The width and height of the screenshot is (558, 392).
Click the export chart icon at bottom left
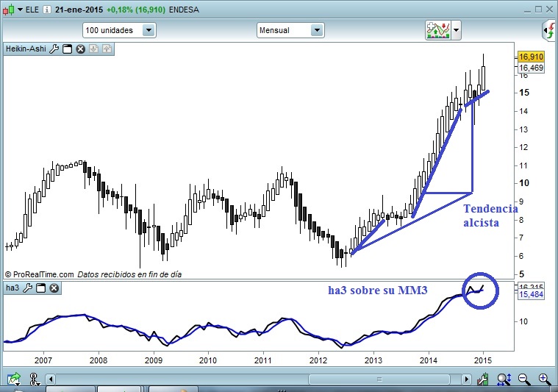pos(14,379)
